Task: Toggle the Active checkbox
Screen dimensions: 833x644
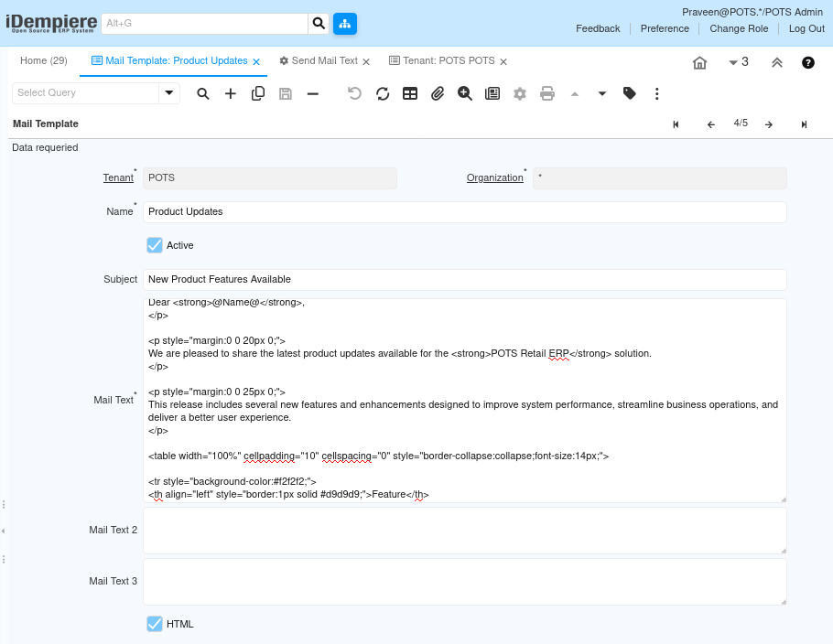Action: click(155, 245)
